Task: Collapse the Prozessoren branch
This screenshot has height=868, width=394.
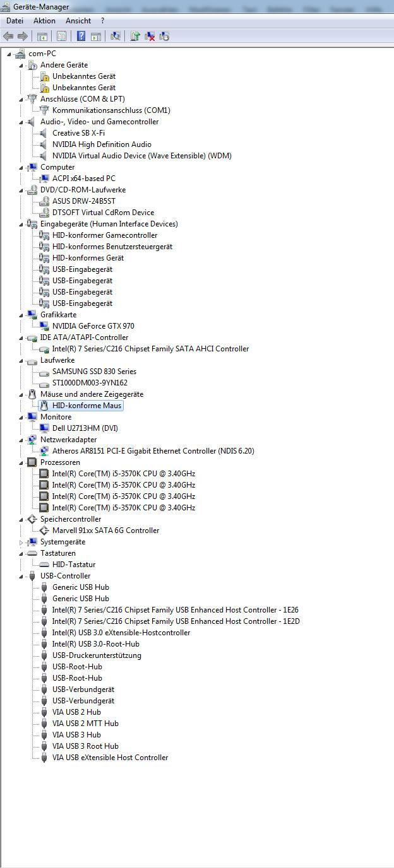Action: 21,463
